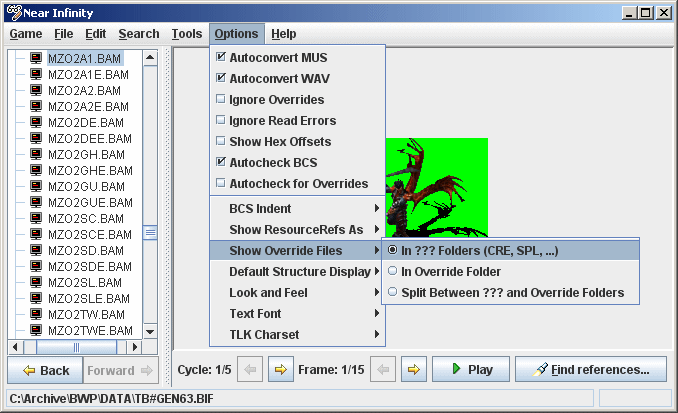Click the tree vertical scrollbar up arrow

click(x=150, y=58)
